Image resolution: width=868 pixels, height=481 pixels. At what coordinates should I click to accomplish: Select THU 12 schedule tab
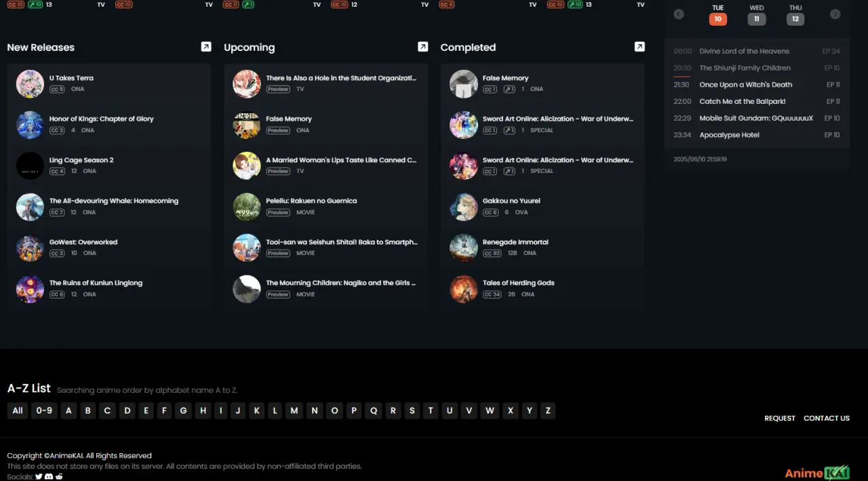coord(795,14)
